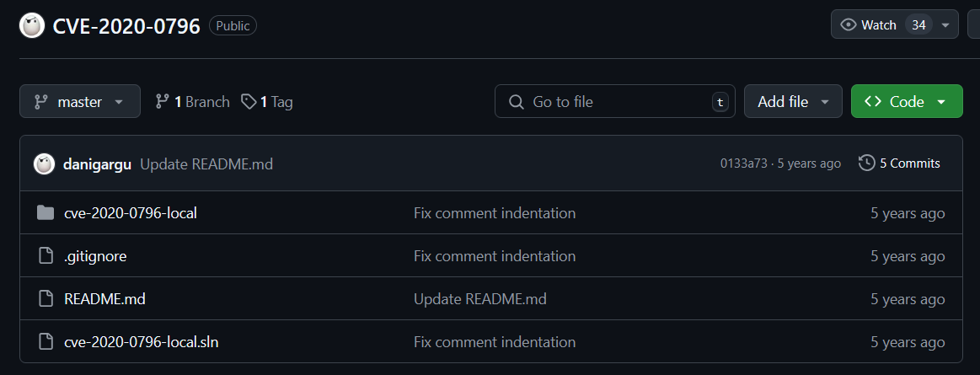Click danigargu's avatar in commit row
980x375 pixels.
point(44,163)
